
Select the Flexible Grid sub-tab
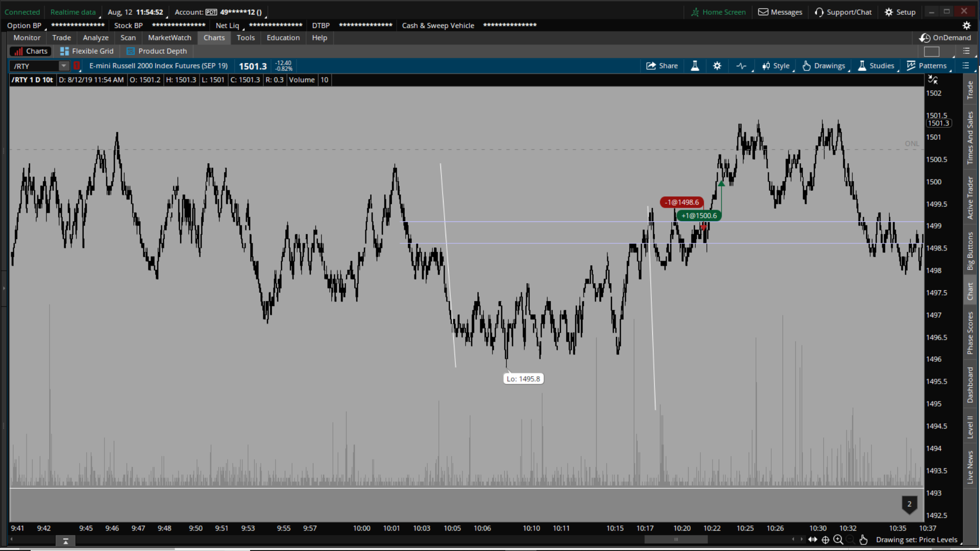87,51
